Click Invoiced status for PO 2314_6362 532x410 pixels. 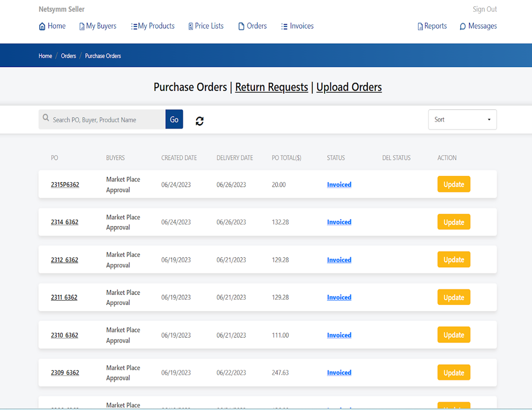point(339,222)
